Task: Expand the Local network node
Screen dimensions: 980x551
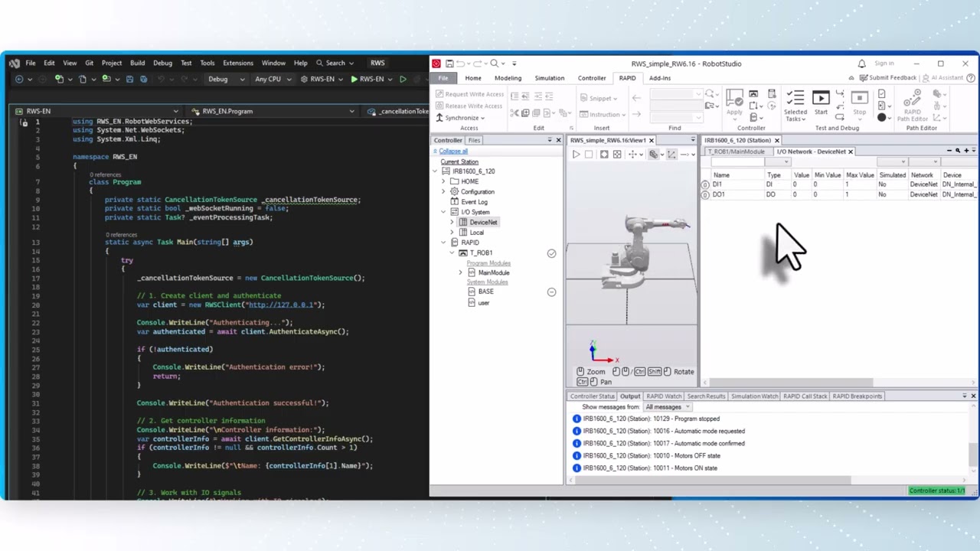Action: 452,233
